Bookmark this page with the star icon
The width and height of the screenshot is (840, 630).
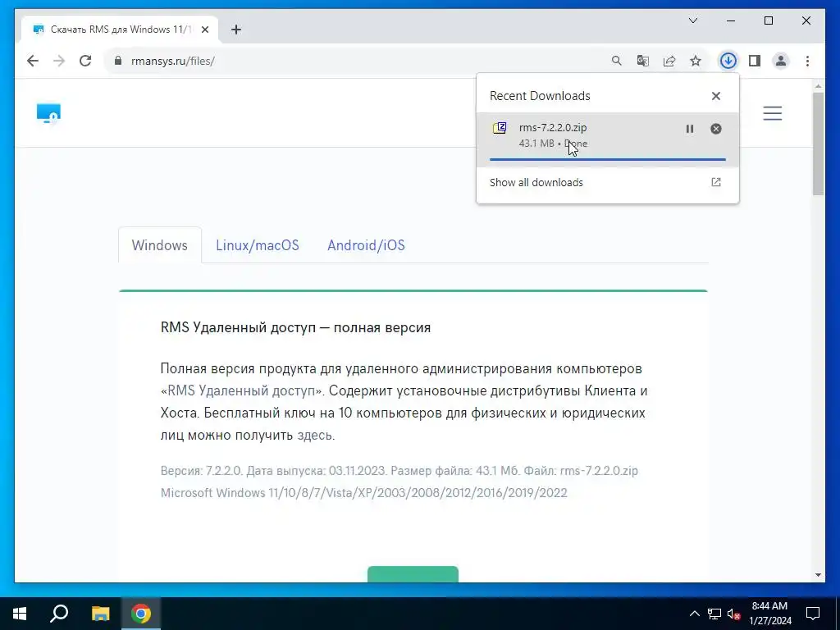point(696,61)
